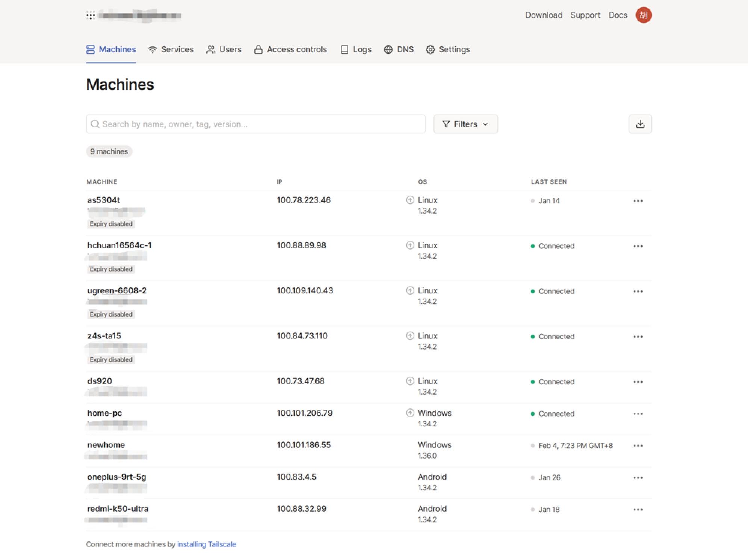Image resolution: width=748 pixels, height=560 pixels.
Task: Click update-available icon for as5304t
Action: click(410, 200)
